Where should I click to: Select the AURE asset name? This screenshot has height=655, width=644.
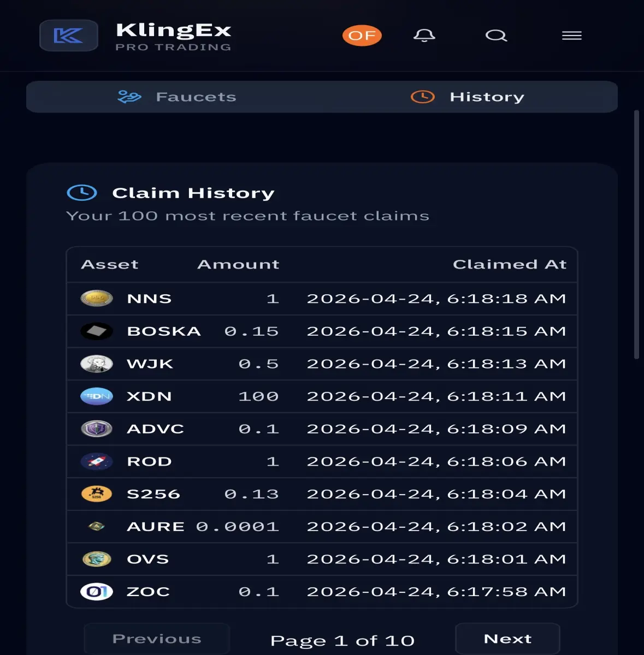[x=156, y=527]
